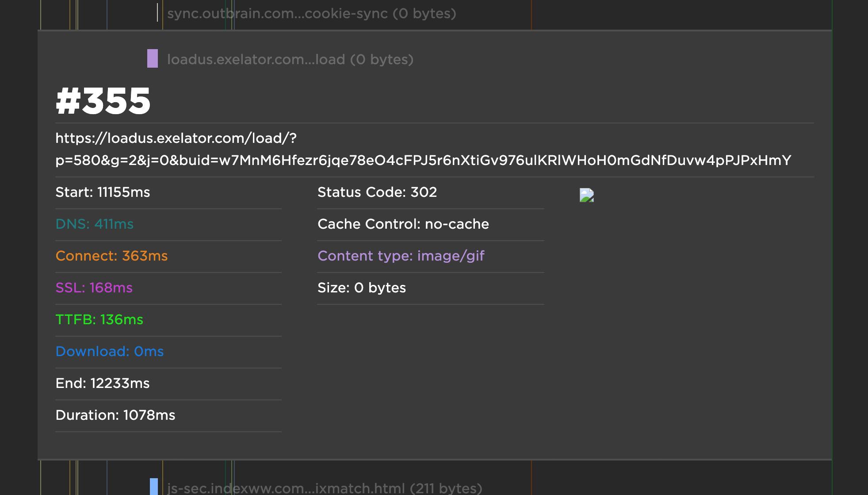Screen dimensions: 868x495
Task: Click the Content type: image/gif field
Action: (401, 256)
